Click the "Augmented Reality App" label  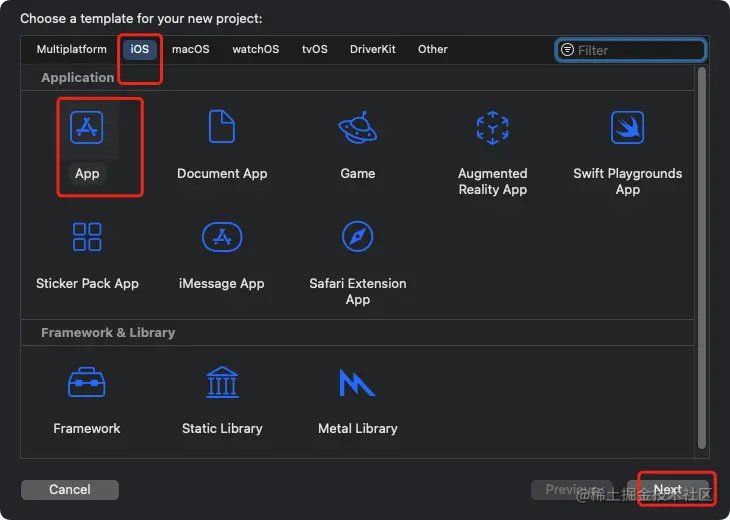(x=493, y=182)
